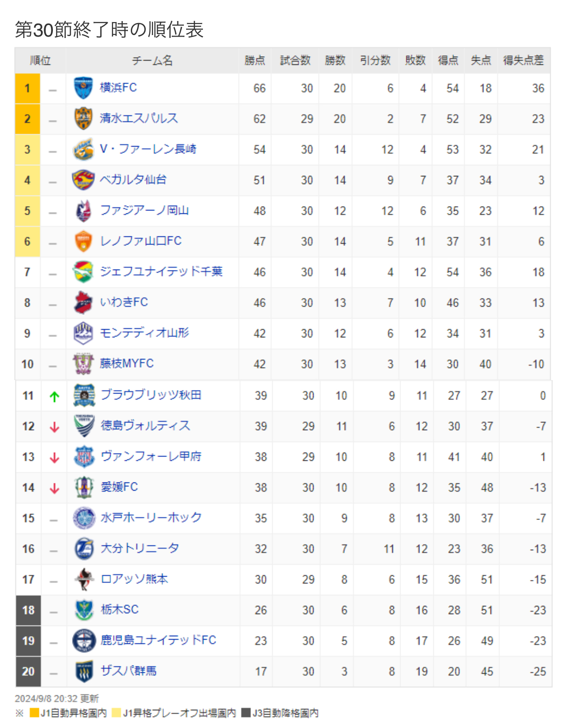Click the Roasso Kumamoto crest icon
Image resolution: width=567 pixels, height=728 pixels.
84,580
